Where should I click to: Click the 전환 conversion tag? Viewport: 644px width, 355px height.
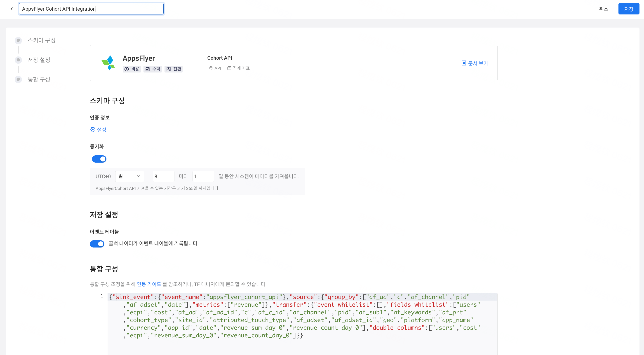[174, 69]
